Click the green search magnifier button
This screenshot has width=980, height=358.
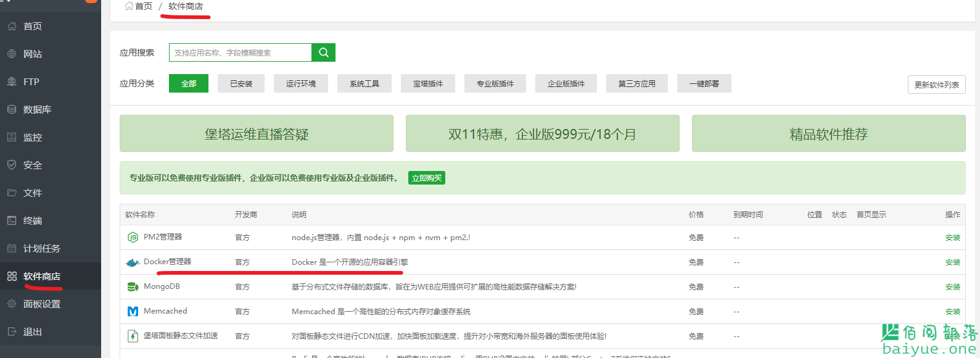323,52
